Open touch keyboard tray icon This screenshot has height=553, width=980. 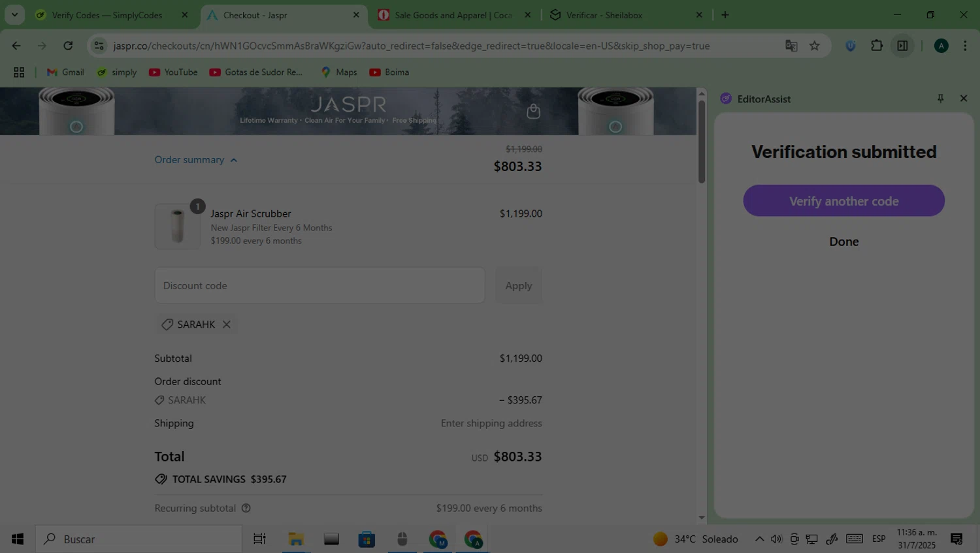pos(855,539)
